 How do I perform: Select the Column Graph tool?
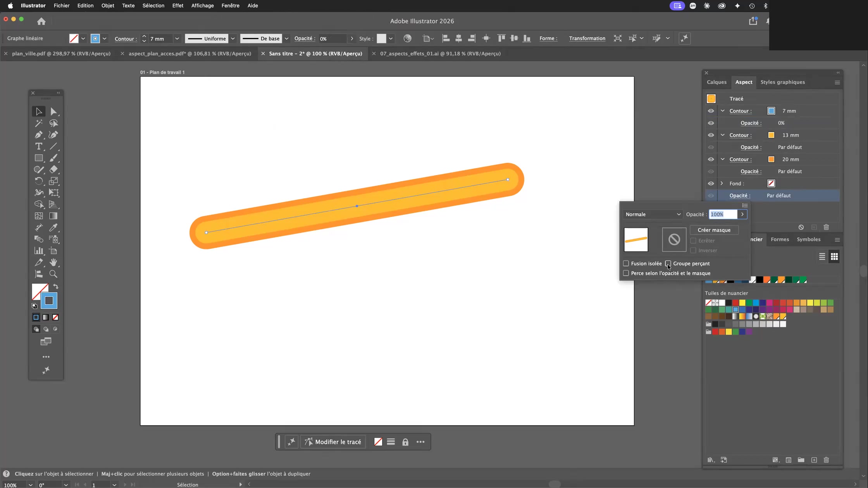point(39,251)
